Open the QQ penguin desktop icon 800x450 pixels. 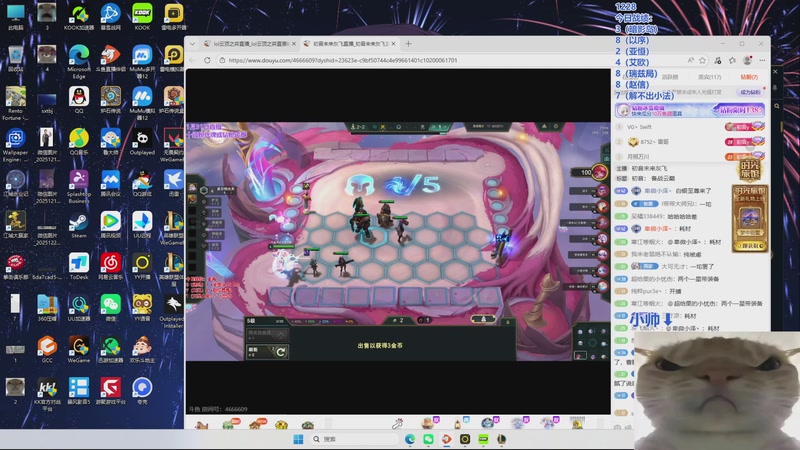(79, 99)
